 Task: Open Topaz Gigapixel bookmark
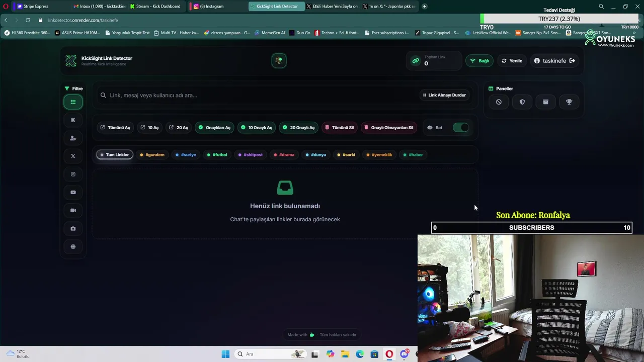pos(437,33)
